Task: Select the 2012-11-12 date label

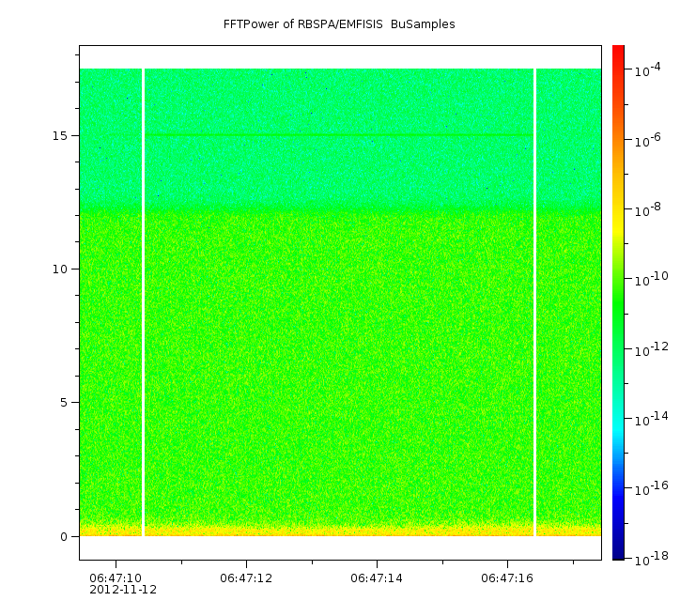Action: [x=123, y=591]
